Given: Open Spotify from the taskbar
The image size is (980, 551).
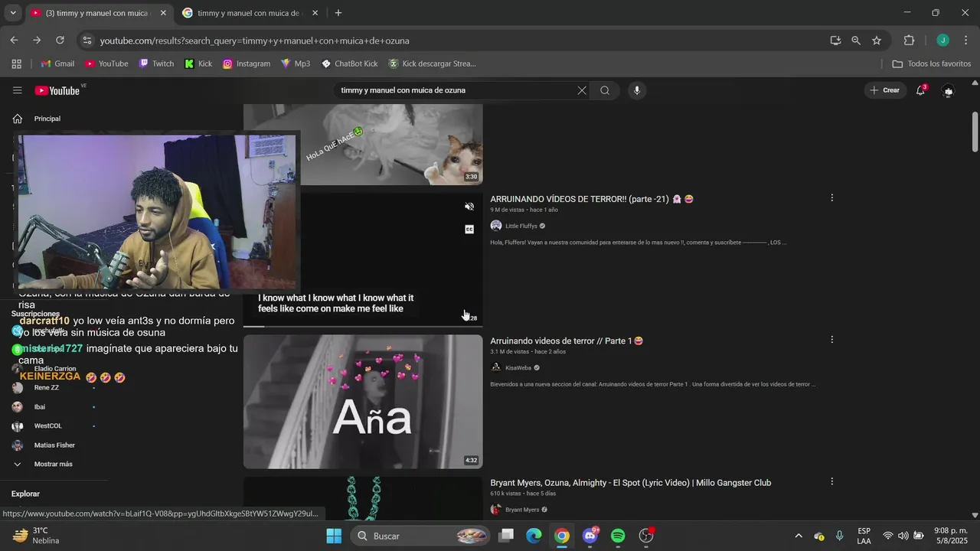Looking at the screenshot, I should [618, 536].
